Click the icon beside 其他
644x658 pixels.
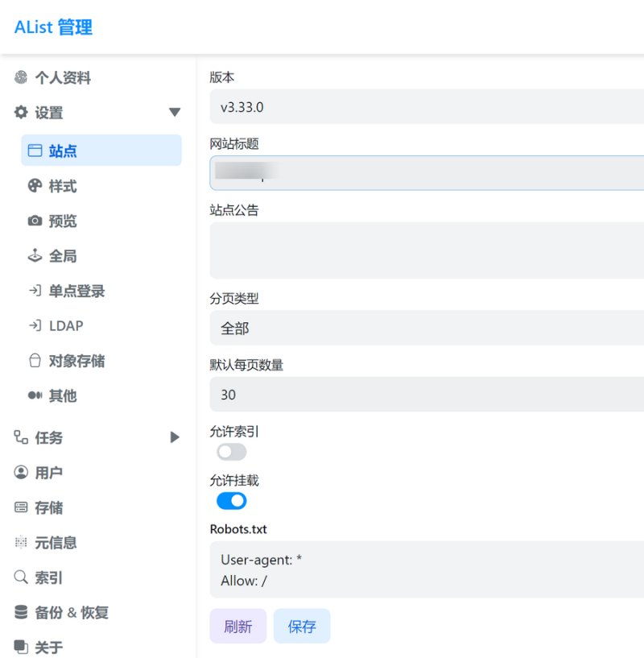click(35, 395)
